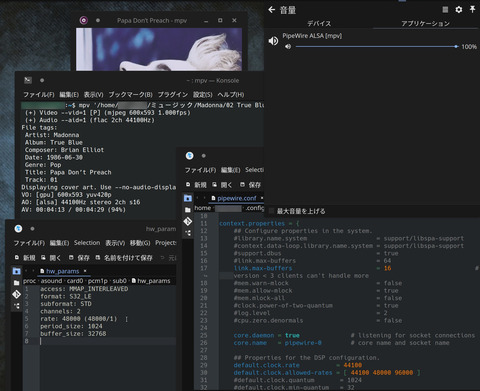Screen dimensions: 480x391
Task: Toggle the pin dot in the pipewire.conf window title bar
Action: click(204, 156)
